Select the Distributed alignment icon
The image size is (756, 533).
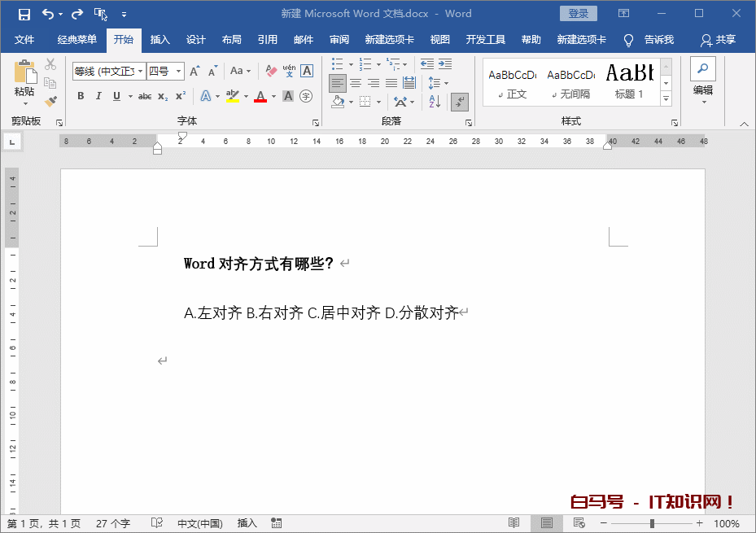point(409,82)
